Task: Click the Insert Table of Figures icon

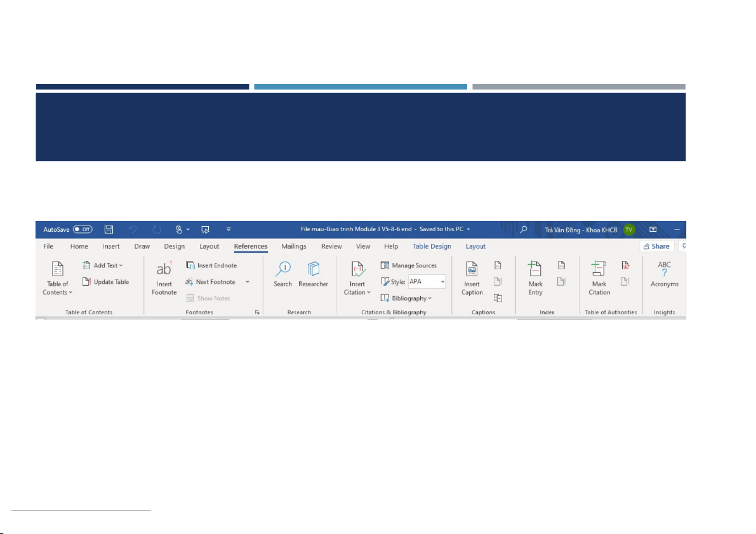Action: tap(498, 265)
